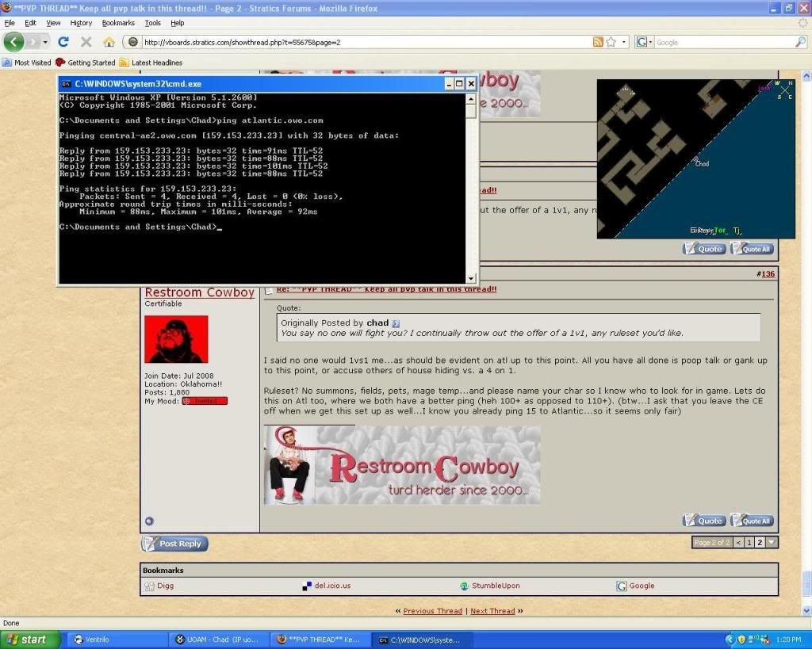Viewport: 812px width, 649px height.
Task: Click the UOAM map compass in the corner
Action: [783, 90]
